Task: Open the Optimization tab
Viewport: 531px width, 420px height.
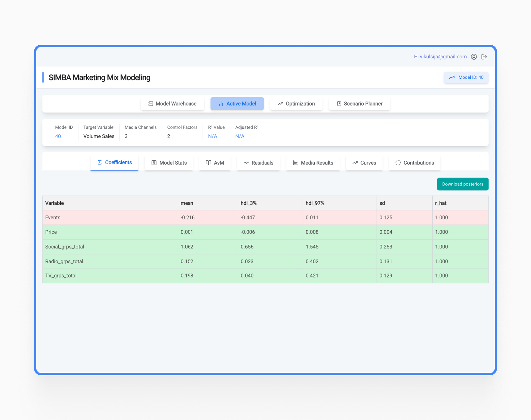Action: (296, 104)
